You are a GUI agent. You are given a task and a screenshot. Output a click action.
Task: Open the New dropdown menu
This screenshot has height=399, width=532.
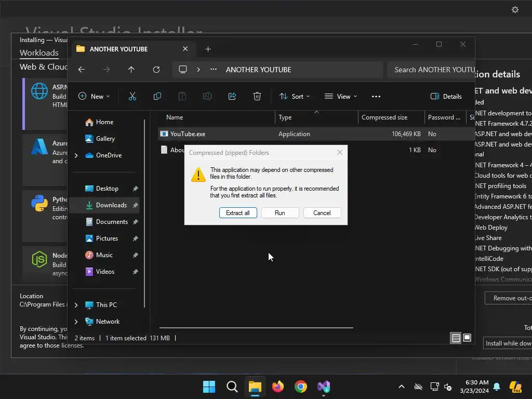(94, 96)
